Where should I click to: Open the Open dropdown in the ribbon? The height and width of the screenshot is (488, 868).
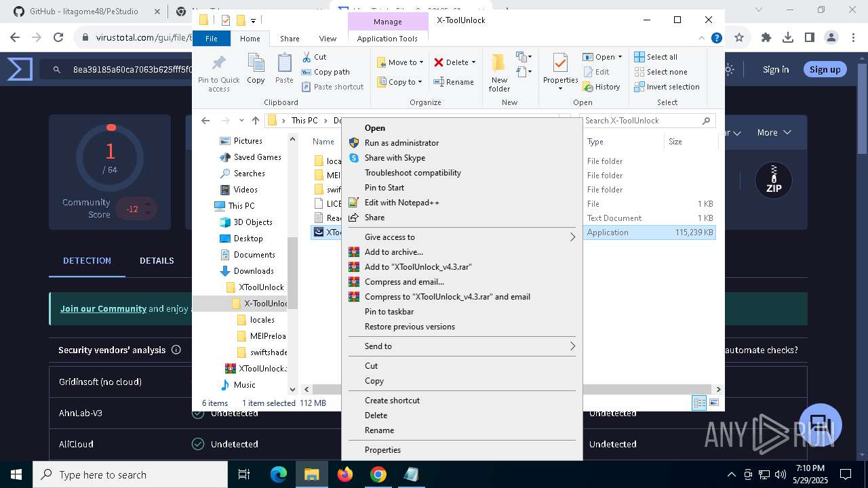pyautogui.click(x=620, y=57)
